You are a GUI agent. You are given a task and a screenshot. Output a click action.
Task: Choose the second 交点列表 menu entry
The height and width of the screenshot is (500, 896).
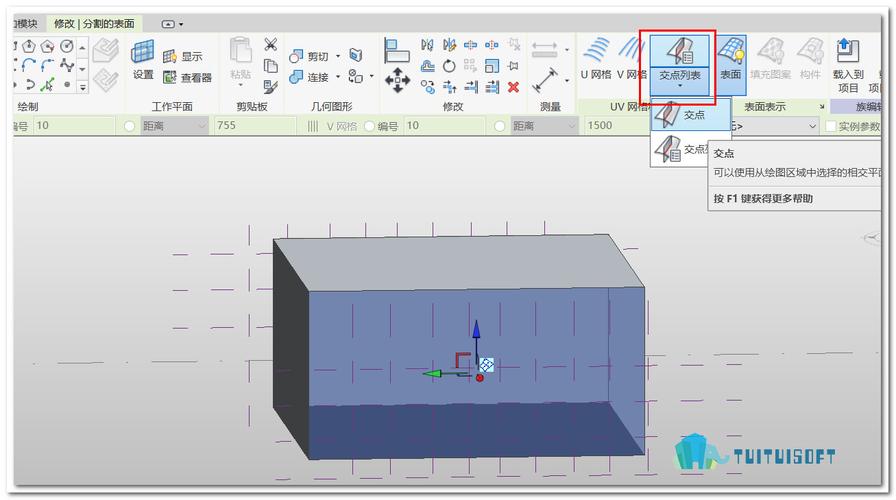coord(680,149)
